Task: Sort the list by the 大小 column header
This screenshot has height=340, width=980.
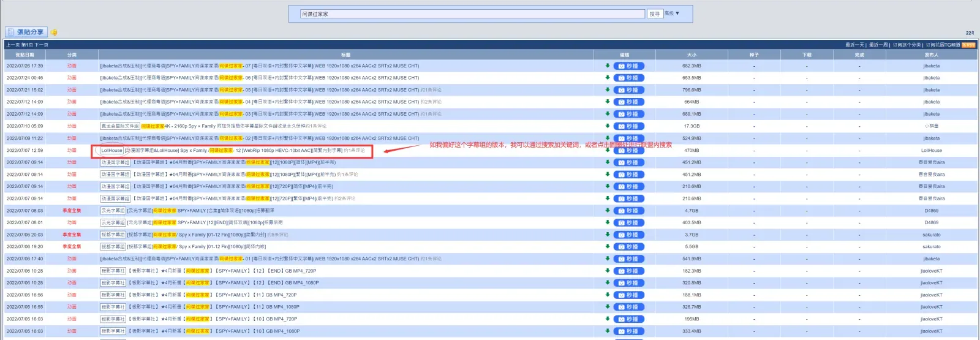Action: [692, 55]
